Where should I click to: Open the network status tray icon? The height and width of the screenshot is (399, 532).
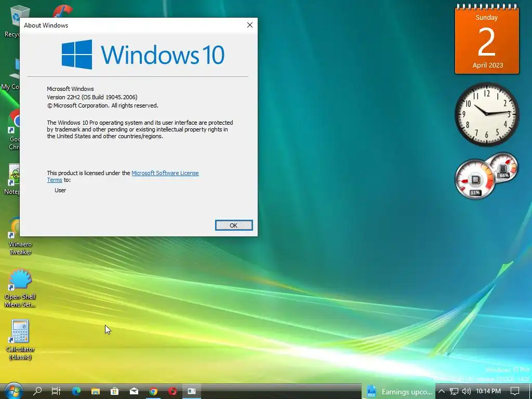(454, 392)
